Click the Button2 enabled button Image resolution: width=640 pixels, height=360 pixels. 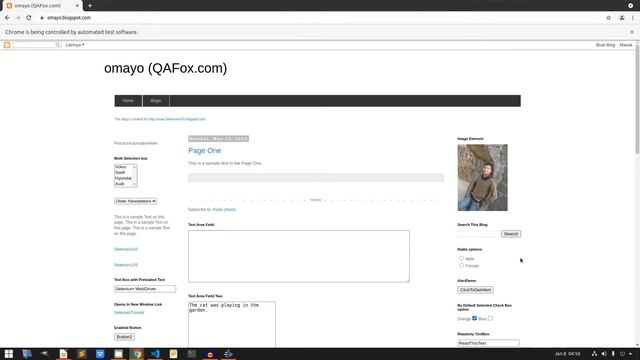pos(124,337)
